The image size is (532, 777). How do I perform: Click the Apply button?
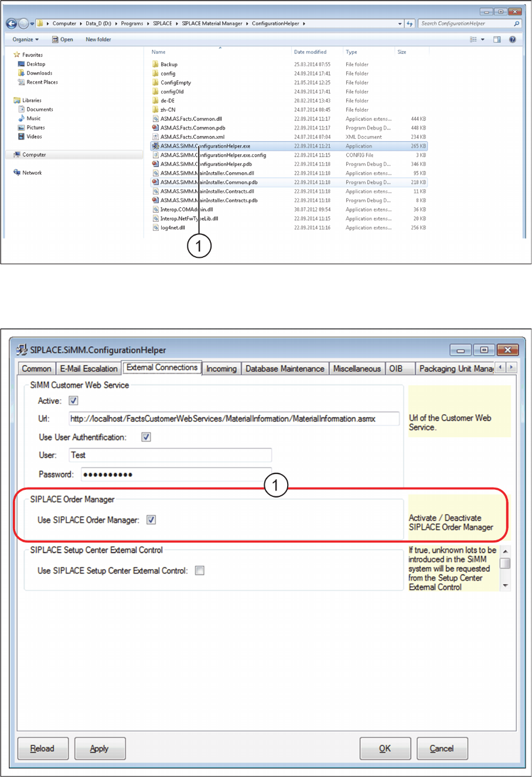point(100,748)
